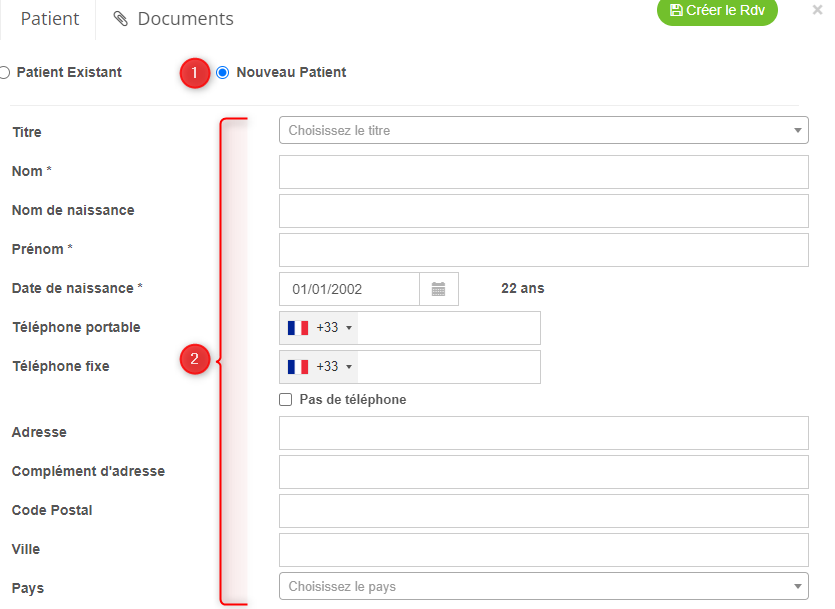Select the Patient Existant radio button

(5, 72)
